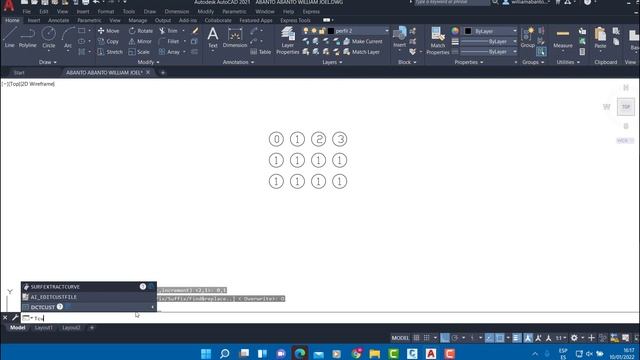Select the Line drawing tool
640x360 pixels.
(x=10, y=37)
